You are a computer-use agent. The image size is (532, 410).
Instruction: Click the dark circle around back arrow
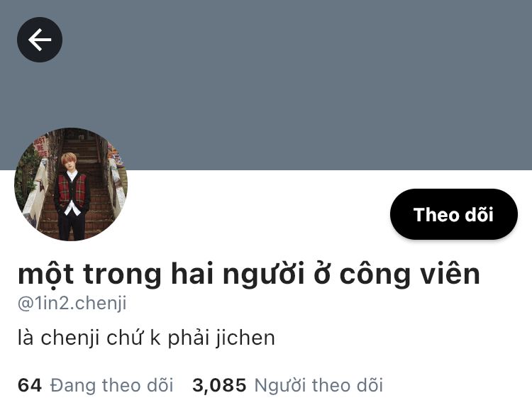(x=40, y=40)
